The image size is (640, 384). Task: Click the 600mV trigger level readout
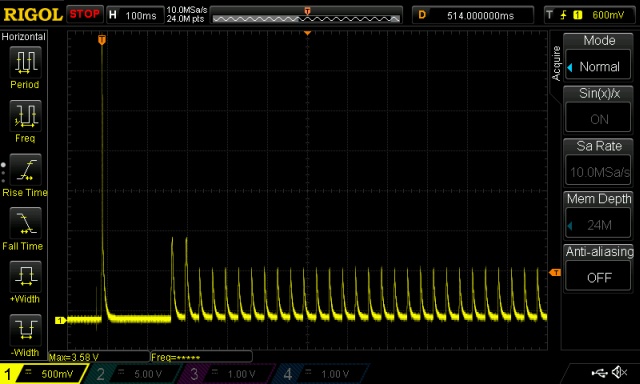coord(608,16)
